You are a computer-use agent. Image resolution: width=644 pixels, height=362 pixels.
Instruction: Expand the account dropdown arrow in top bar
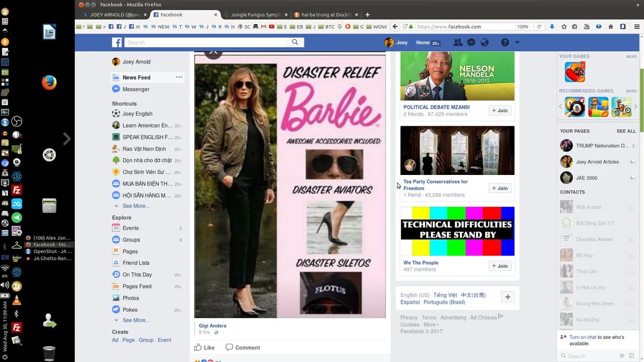point(517,43)
